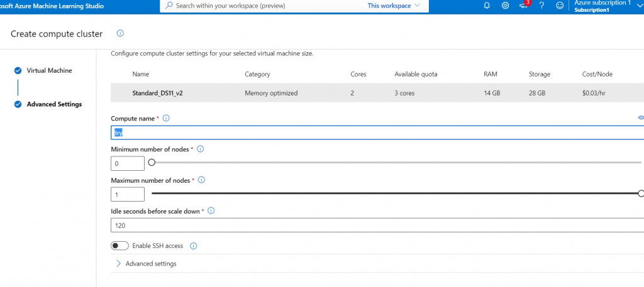The height and width of the screenshot is (287, 644).
Task: Open the notifications bell icon
Action: [x=487, y=6]
